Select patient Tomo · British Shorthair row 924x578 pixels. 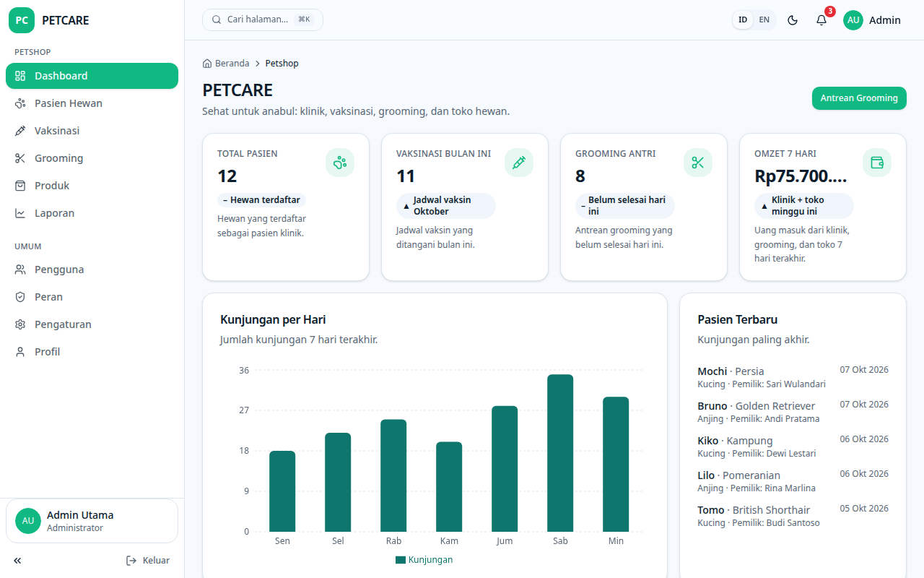[x=793, y=516]
